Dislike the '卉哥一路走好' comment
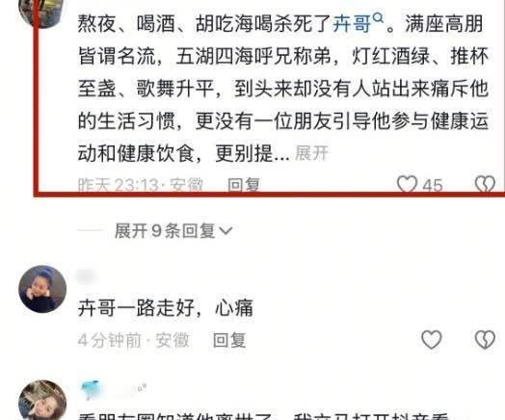Image resolution: width=505 pixels, height=420 pixels. coord(485,339)
